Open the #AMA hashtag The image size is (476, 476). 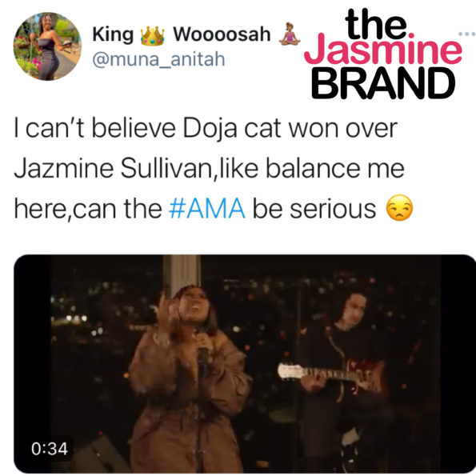(x=207, y=209)
